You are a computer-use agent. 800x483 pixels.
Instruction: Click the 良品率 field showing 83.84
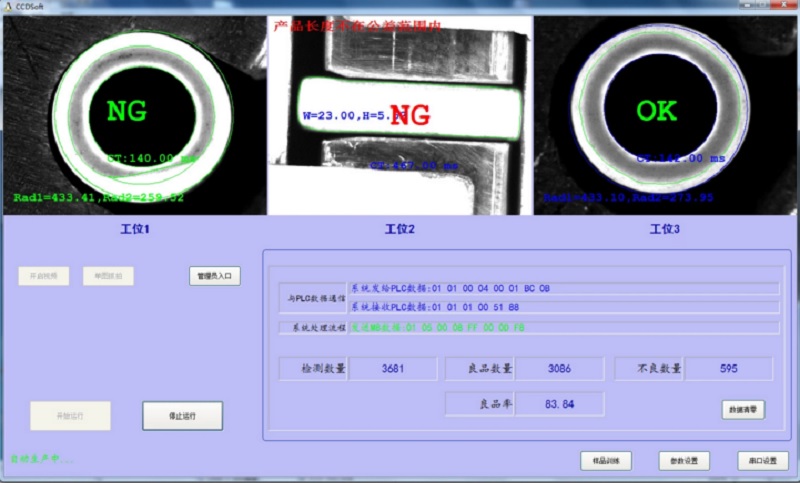click(559, 404)
